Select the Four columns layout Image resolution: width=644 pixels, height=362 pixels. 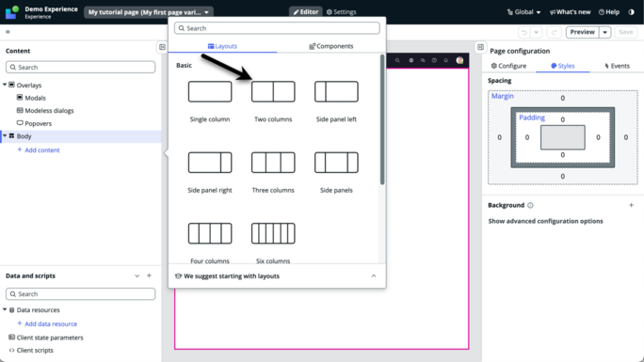click(210, 233)
